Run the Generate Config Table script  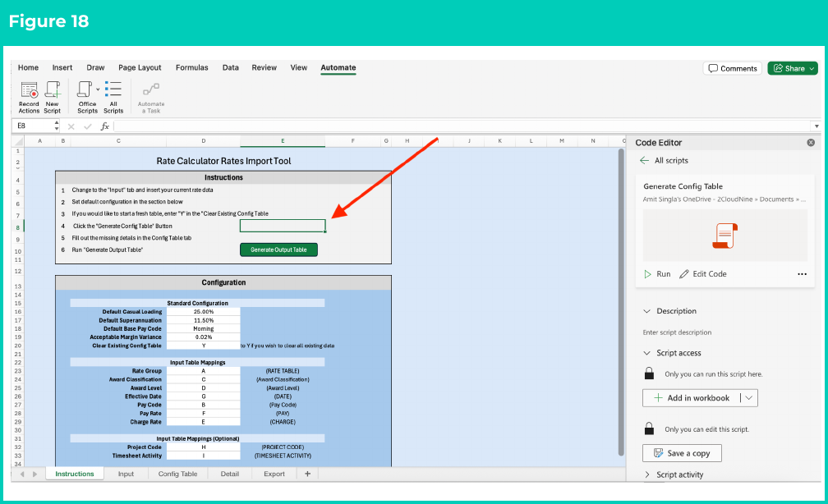[x=657, y=274]
